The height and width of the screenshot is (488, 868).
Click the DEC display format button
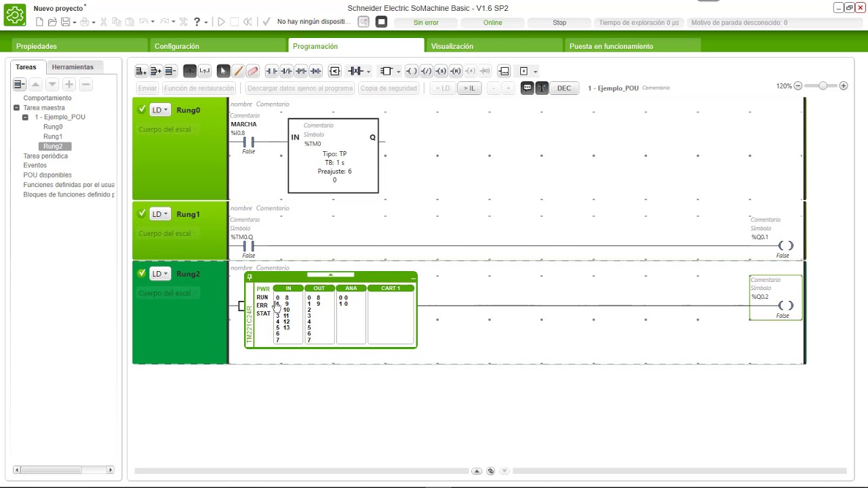(564, 88)
